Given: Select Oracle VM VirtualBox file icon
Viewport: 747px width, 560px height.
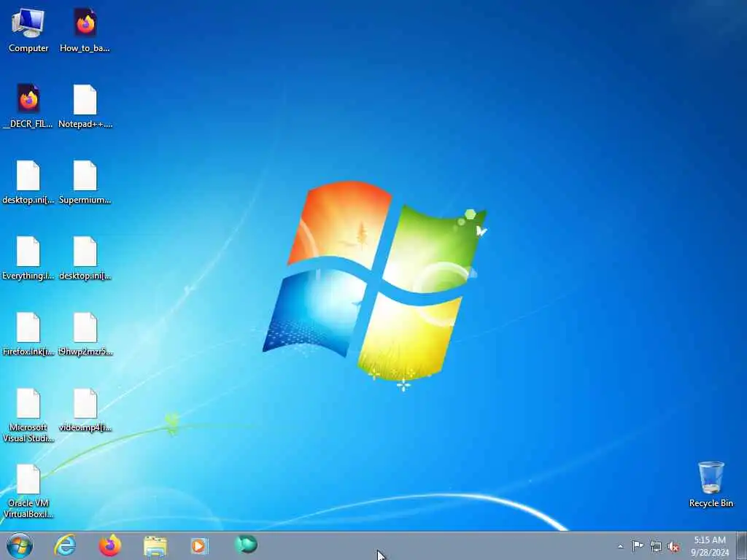Looking at the screenshot, I should point(28,491).
